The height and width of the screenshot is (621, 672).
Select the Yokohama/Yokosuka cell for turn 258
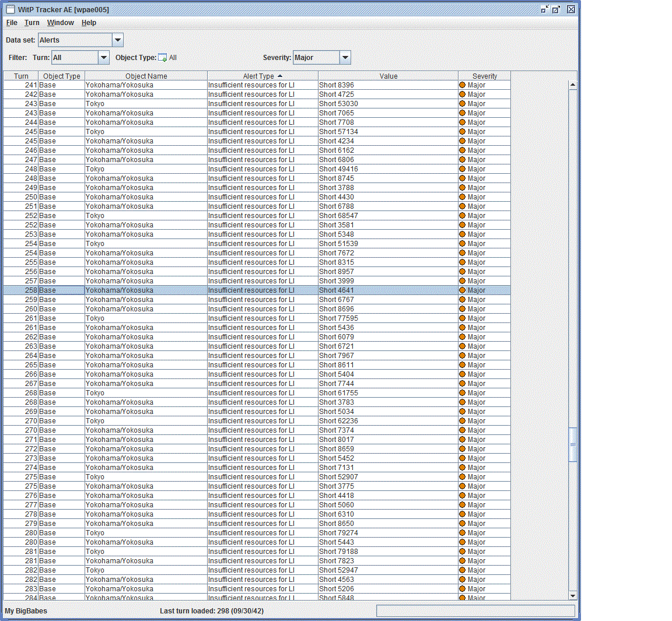pos(146,290)
